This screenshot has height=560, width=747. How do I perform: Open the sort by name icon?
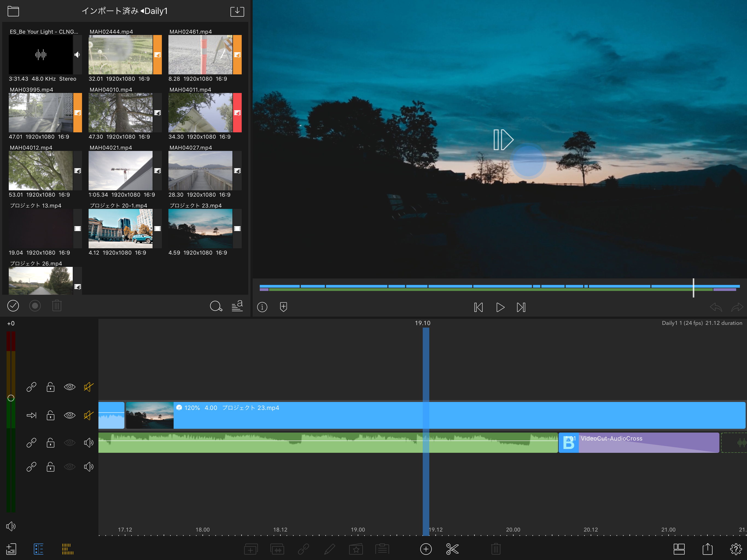[x=237, y=306]
